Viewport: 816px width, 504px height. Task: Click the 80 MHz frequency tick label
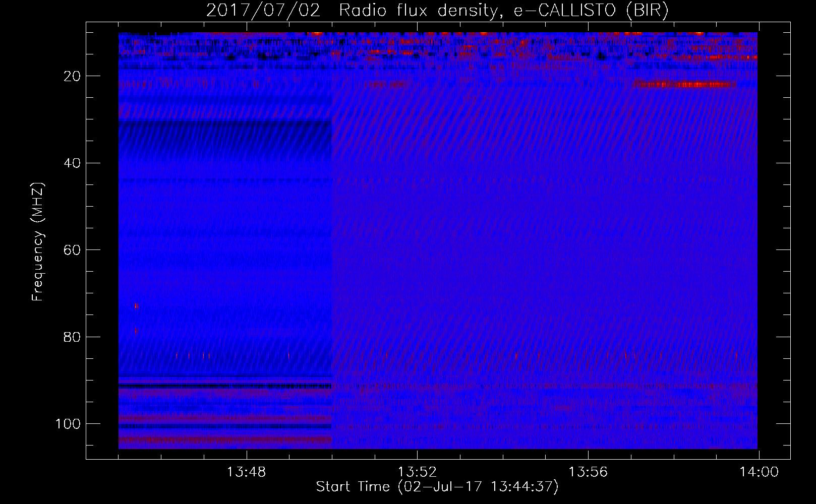(72, 337)
